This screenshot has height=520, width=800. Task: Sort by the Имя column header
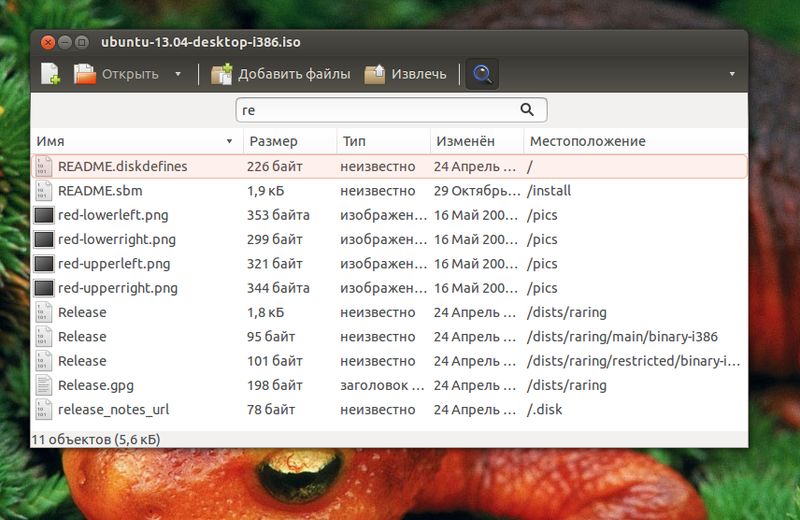[x=136, y=141]
